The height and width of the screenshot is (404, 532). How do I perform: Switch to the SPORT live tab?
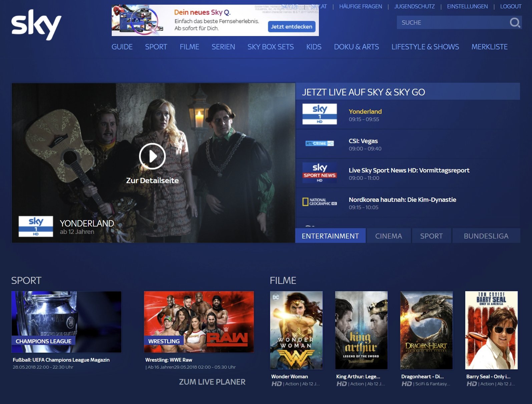pyautogui.click(x=432, y=236)
